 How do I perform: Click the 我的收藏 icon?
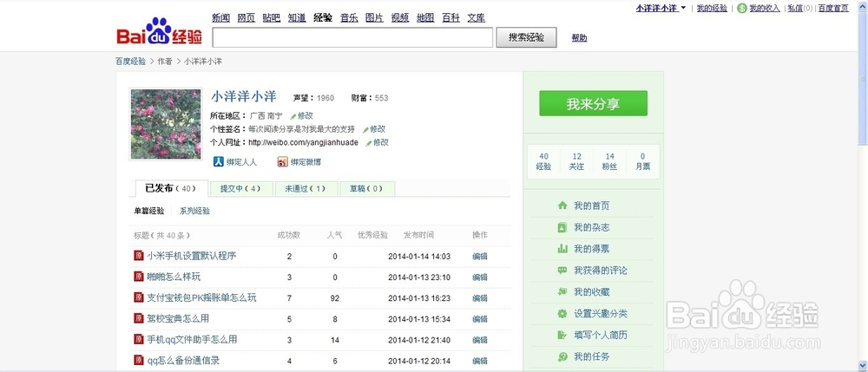coord(562,292)
